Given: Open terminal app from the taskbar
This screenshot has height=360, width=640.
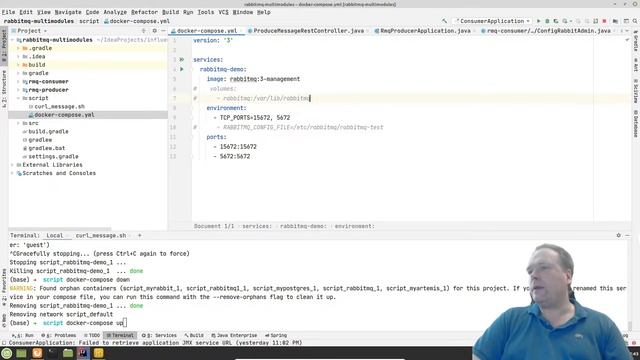Looking at the screenshot, I should click(52, 353).
